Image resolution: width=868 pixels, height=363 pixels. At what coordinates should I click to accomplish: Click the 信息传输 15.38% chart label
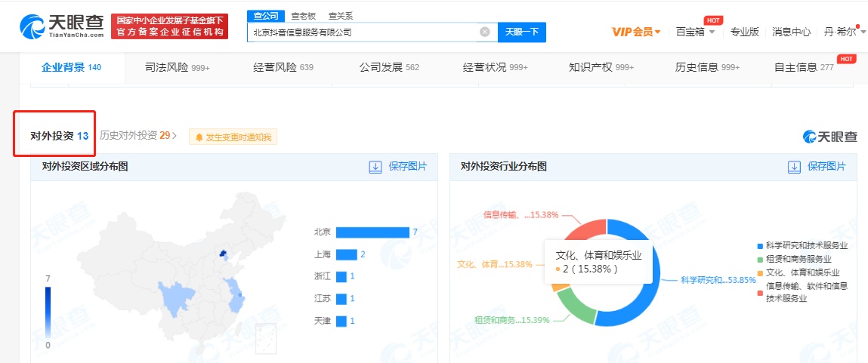pos(520,214)
